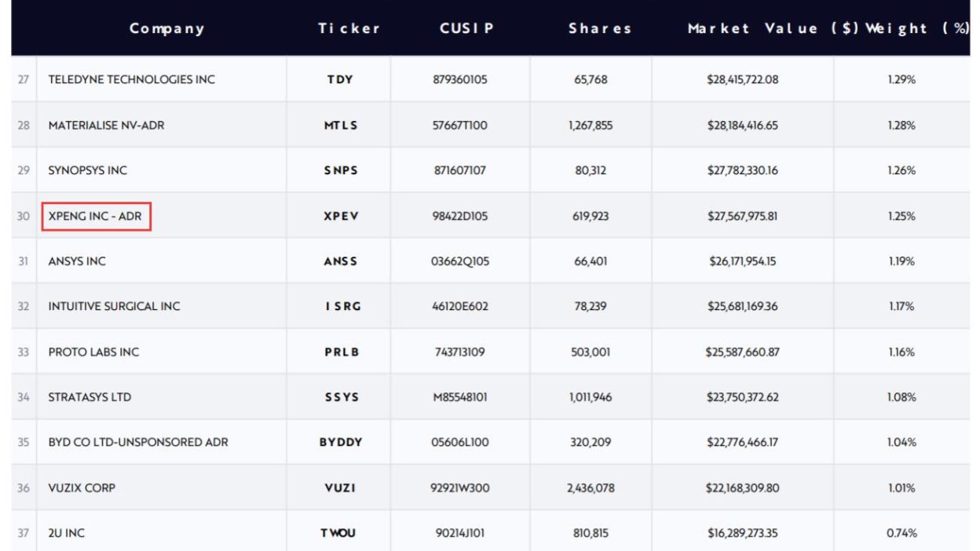Select BYD CO LTD-UNSPONSORED ADR company name
The width and height of the screenshot is (980, 551).
click(x=138, y=442)
